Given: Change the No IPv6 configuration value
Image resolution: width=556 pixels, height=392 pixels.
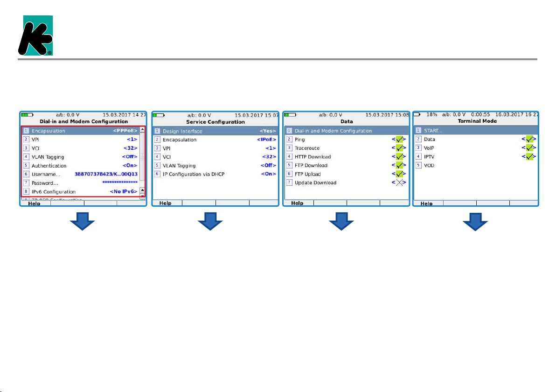Looking at the screenshot, I should click(124, 191).
